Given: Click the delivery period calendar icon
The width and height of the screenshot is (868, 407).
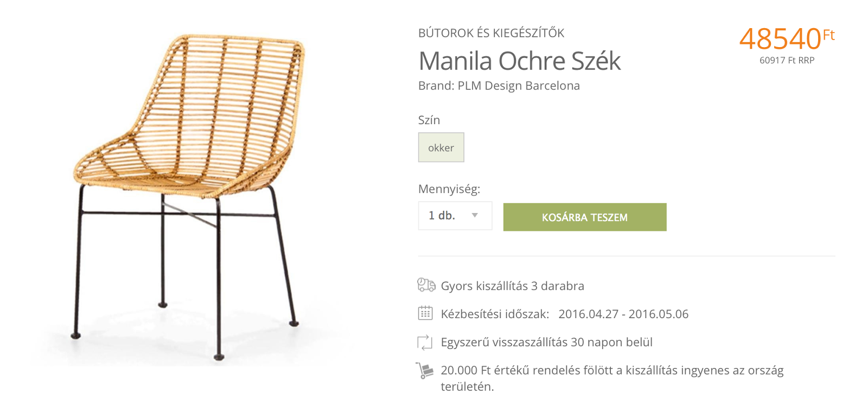Looking at the screenshot, I should tap(425, 313).
